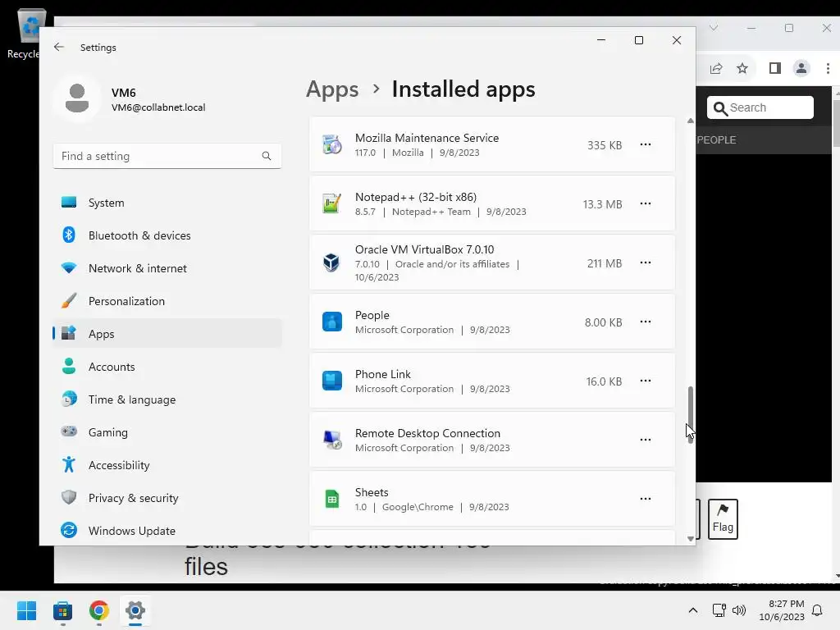Open the network icon in system tray
This screenshot has width=840, height=630.
pyautogui.click(x=719, y=610)
